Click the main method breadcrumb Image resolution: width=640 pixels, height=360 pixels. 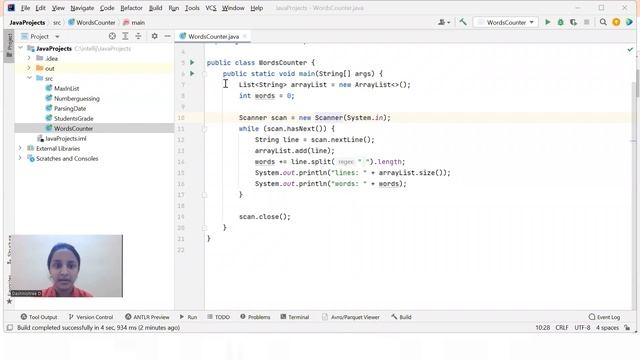[x=134, y=22]
